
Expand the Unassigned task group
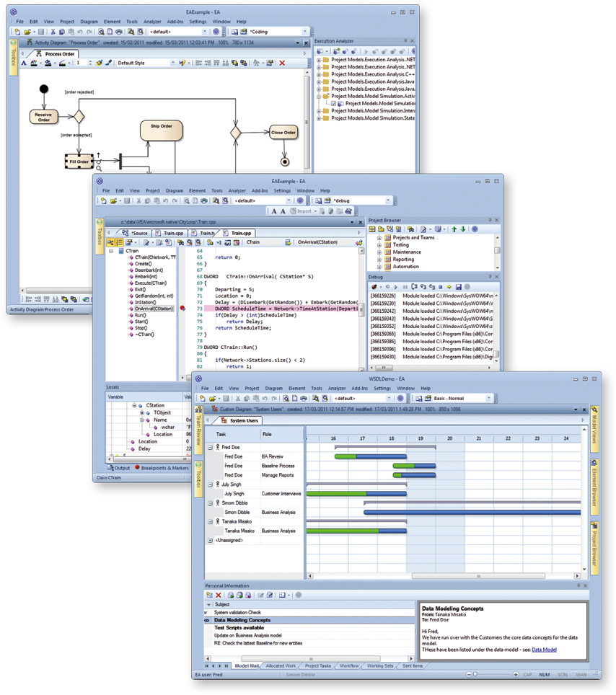[x=211, y=540]
